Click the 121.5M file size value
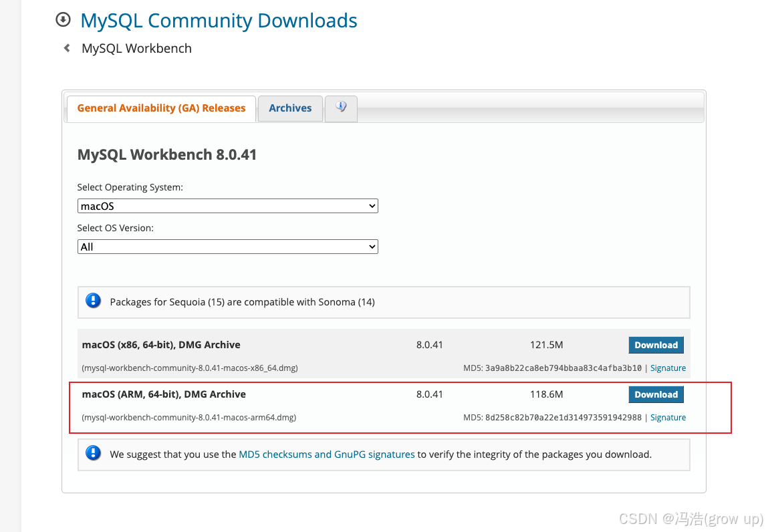This screenshot has height=532, width=766. [x=547, y=345]
